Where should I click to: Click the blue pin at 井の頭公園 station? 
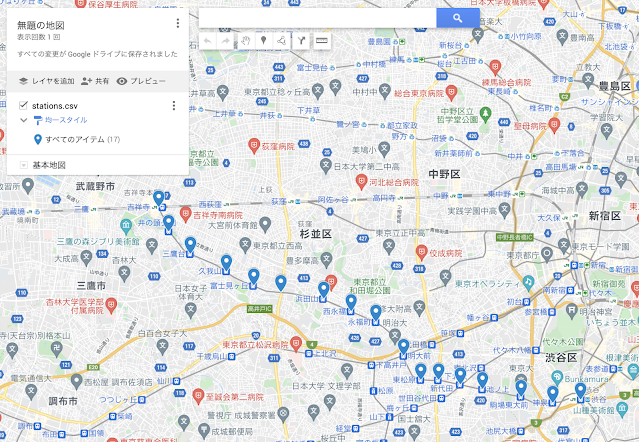(168, 223)
